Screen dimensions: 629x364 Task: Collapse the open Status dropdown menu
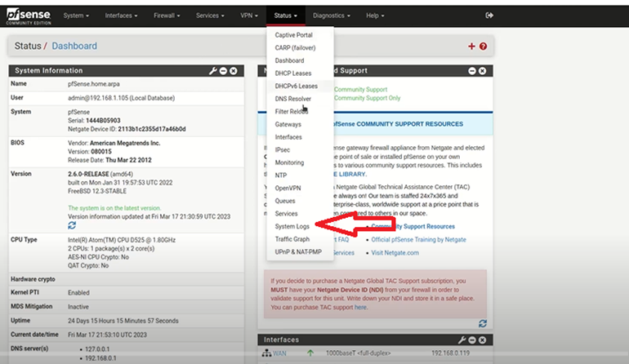click(286, 16)
